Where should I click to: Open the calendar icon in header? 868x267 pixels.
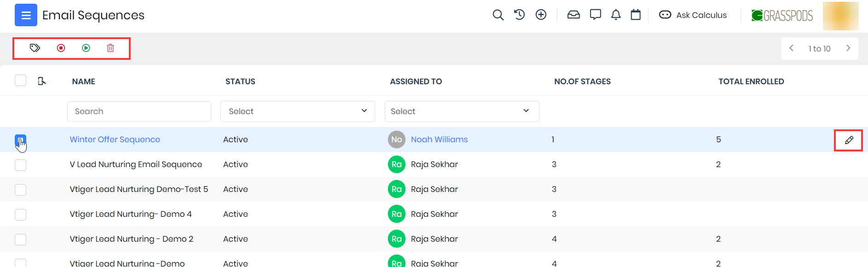click(636, 15)
